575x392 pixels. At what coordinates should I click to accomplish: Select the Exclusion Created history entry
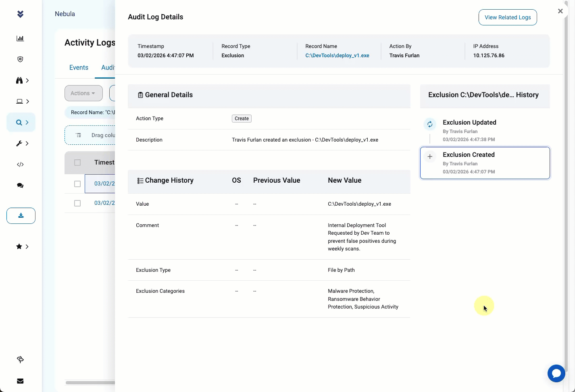coord(485,163)
